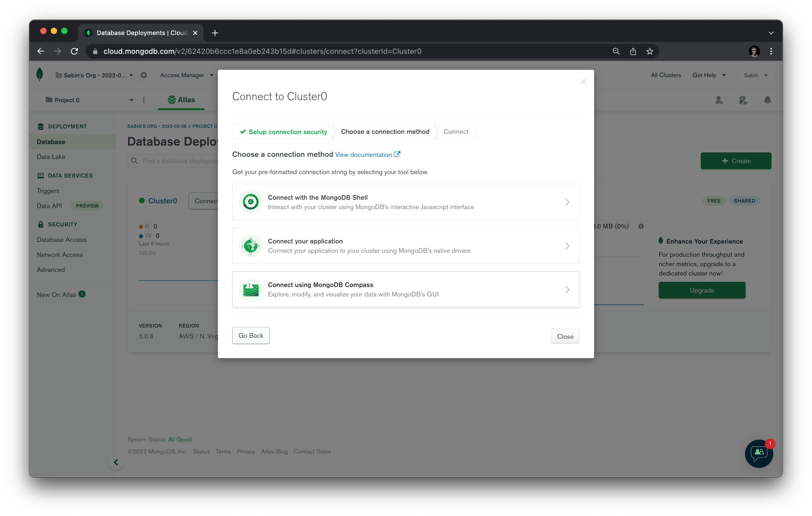The image size is (812, 516).
Task: Open the Get Help dropdown
Action: point(709,75)
